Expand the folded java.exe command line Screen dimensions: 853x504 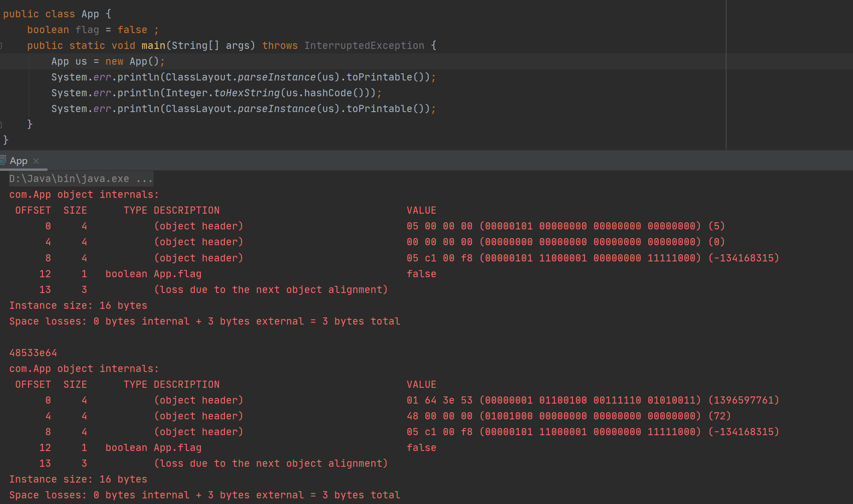[81, 179]
